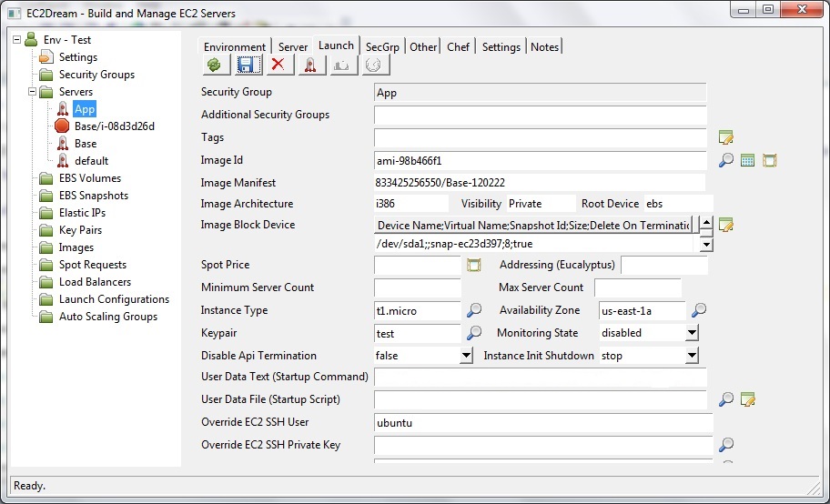Click the green refresh toolbar icon
The image size is (830, 504).
click(x=216, y=66)
